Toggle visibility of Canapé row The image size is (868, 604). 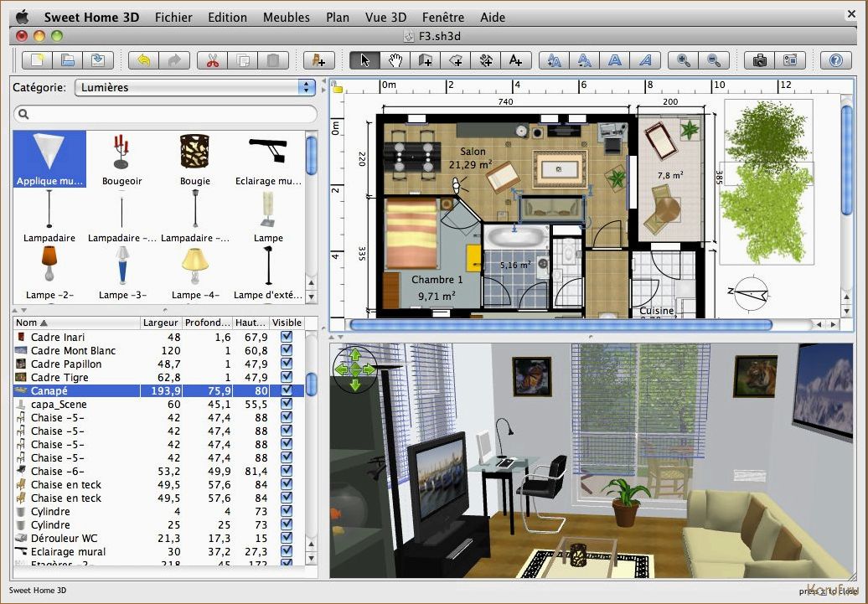click(x=287, y=390)
